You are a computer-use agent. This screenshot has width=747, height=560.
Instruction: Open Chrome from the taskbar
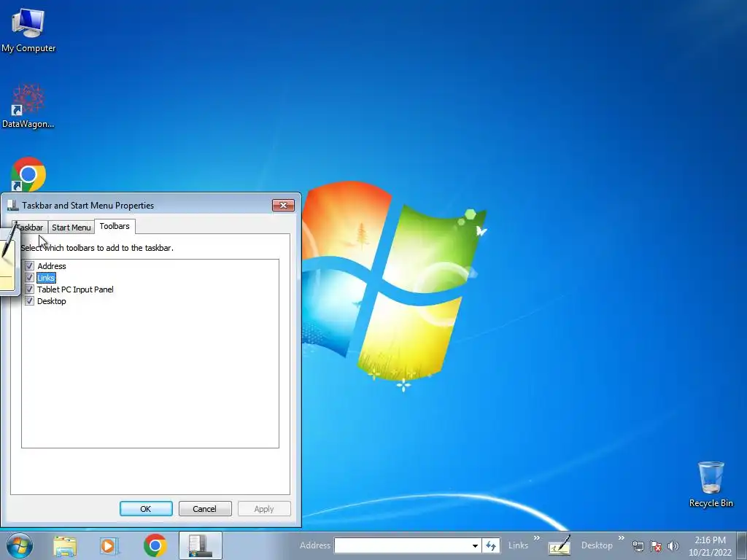[x=155, y=545]
